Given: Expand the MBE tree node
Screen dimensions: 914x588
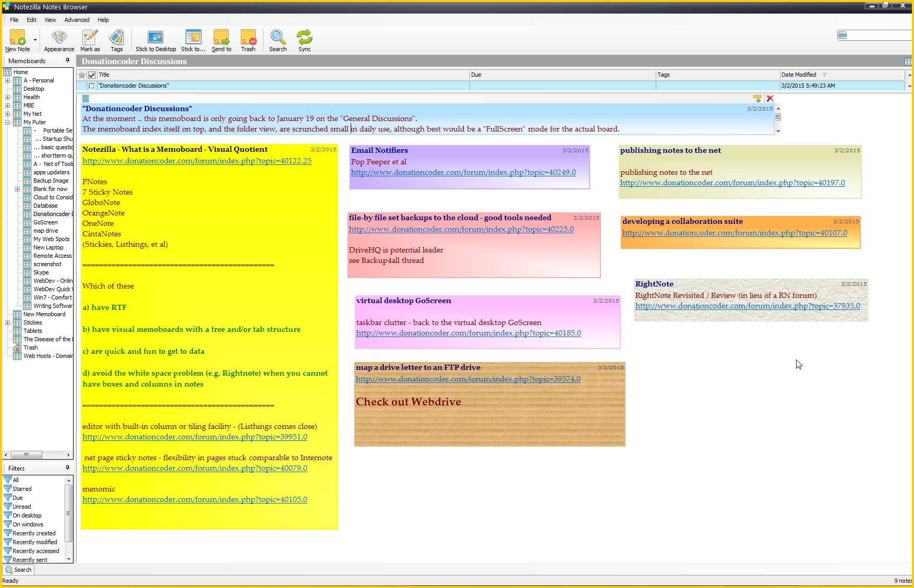Looking at the screenshot, I should pyautogui.click(x=7, y=105).
